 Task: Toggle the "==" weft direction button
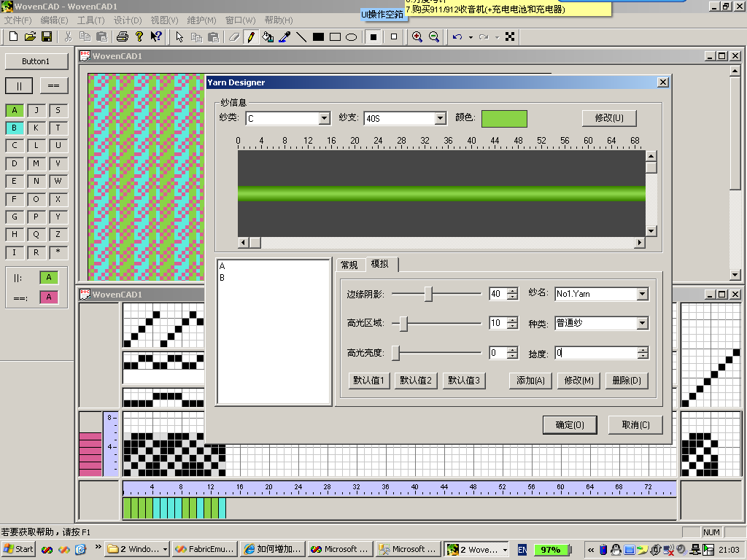[x=53, y=85]
